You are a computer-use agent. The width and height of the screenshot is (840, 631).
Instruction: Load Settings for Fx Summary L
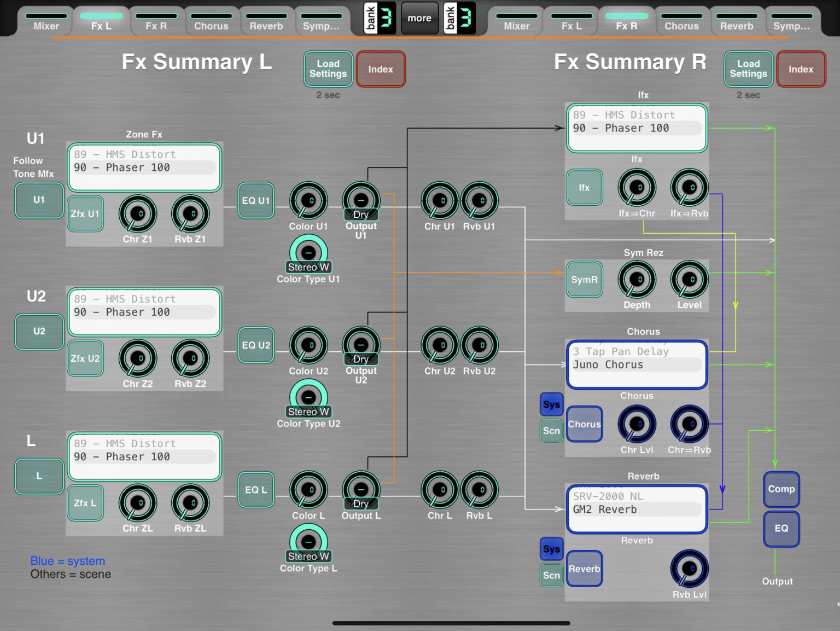328,69
